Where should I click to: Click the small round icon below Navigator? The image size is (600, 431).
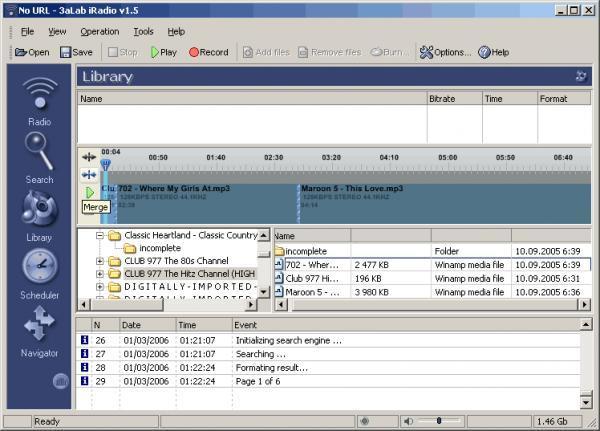point(60,381)
